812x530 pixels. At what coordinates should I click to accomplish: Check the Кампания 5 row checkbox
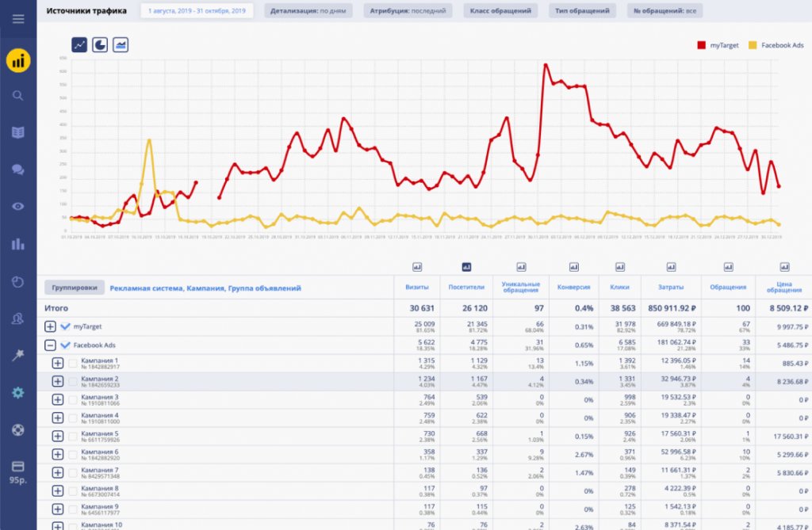[x=73, y=436]
